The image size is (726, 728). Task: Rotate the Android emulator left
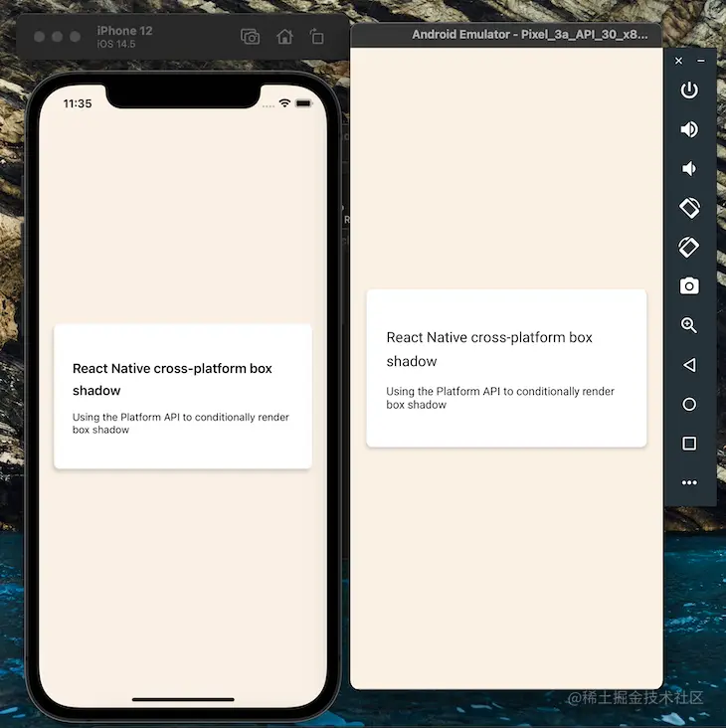[x=689, y=208]
